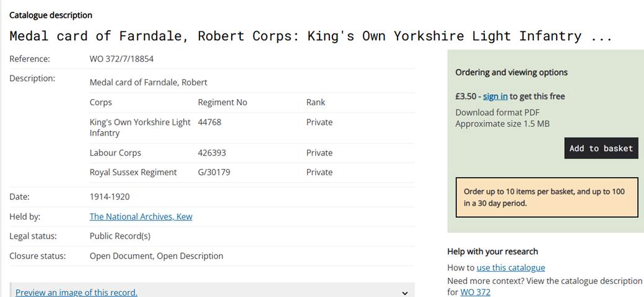Expand the record preview chevron arrow

[405, 293]
